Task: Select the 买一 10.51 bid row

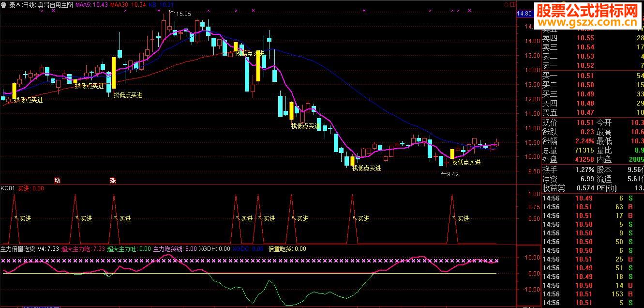Action: click(592, 76)
